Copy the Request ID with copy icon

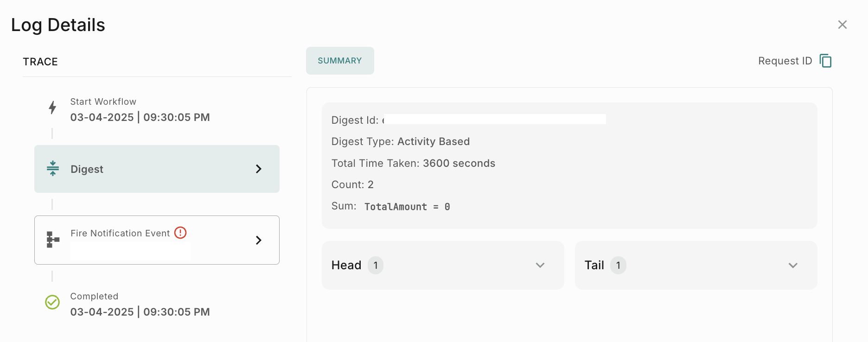pyautogui.click(x=826, y=61)
